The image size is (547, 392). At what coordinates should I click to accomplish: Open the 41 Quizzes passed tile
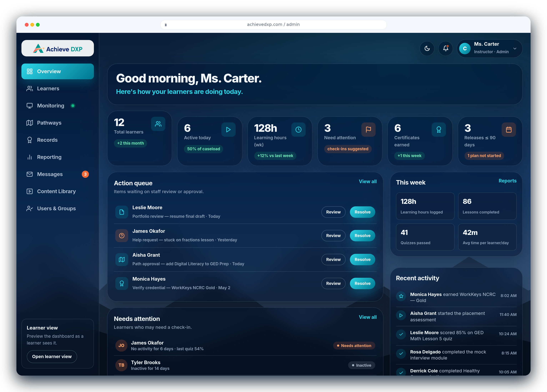pyautogui.click(x=425, y=237)
